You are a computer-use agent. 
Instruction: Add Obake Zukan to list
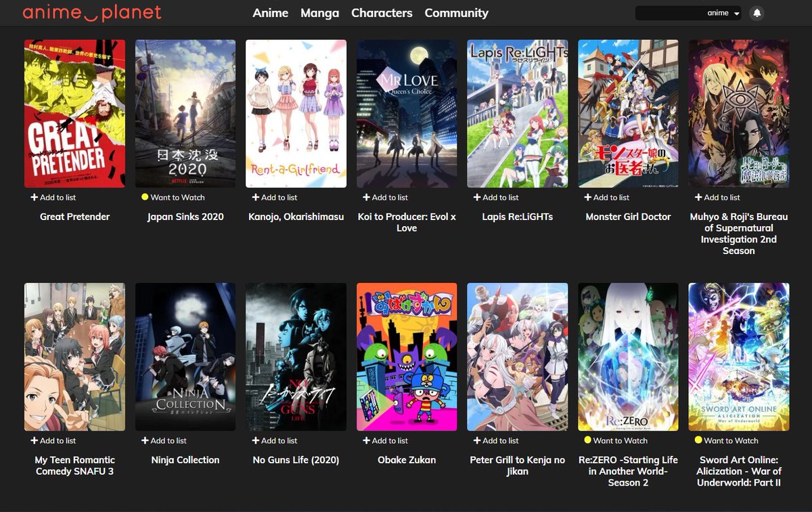pyautogui.click(x=385, y=440)
